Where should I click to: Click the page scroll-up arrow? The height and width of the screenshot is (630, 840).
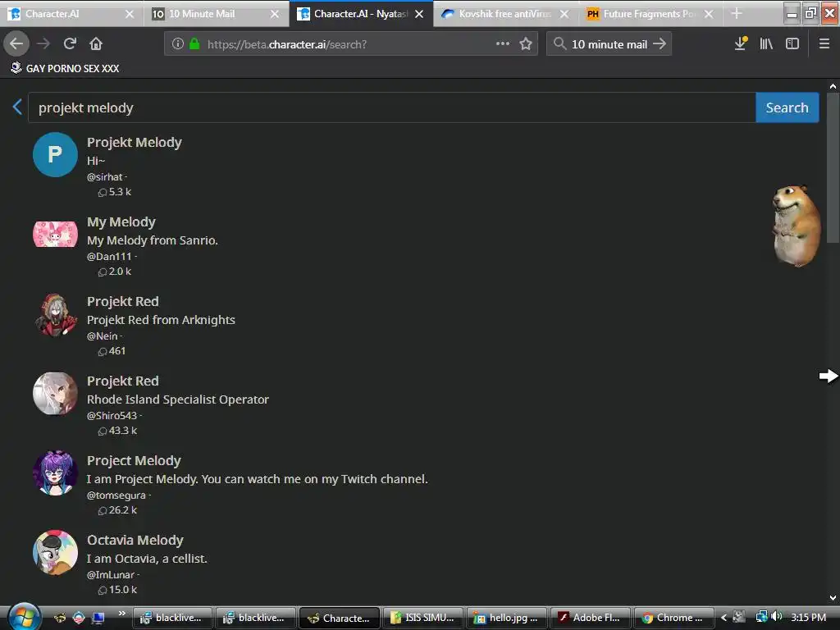pos(833,85)
